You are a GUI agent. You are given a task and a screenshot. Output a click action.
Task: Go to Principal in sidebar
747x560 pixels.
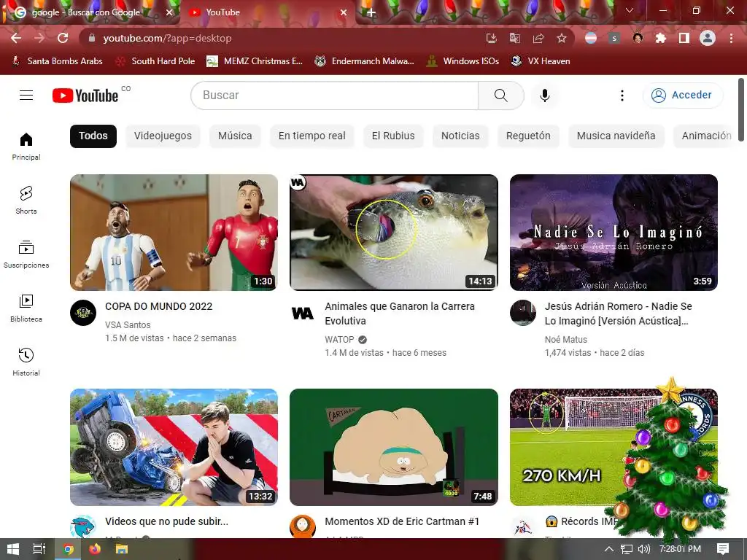26,146
